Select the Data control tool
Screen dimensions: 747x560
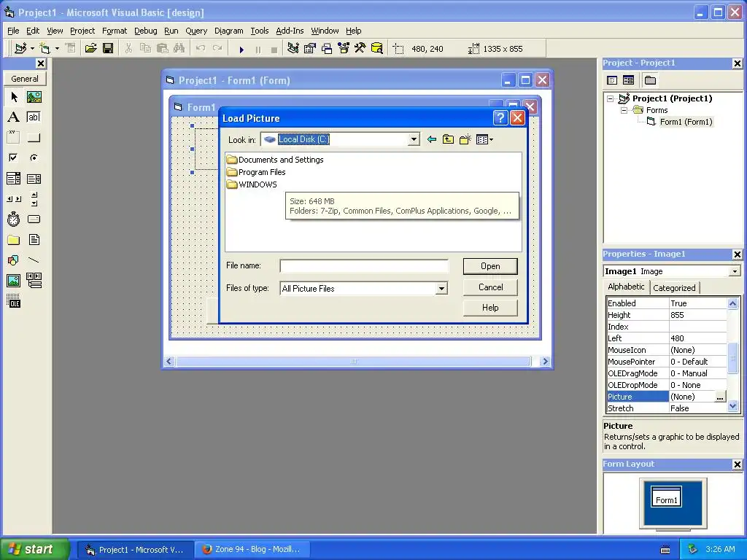[x=34, y=281]
